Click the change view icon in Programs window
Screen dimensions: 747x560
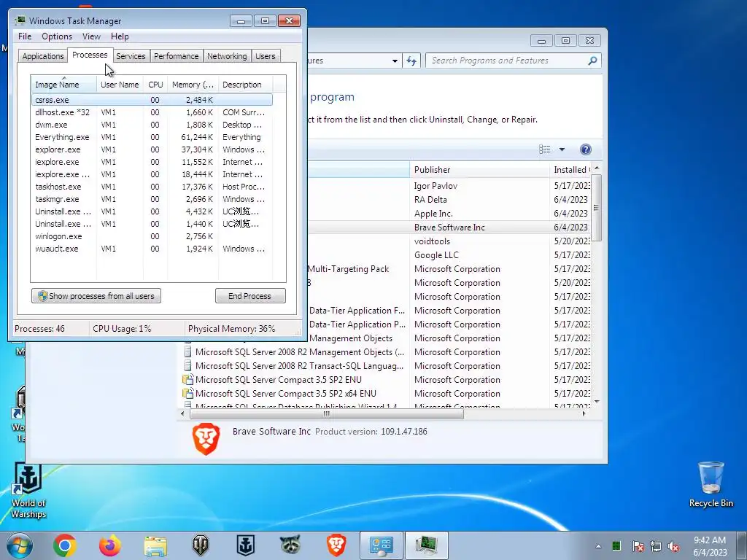(x=544, y=149)
